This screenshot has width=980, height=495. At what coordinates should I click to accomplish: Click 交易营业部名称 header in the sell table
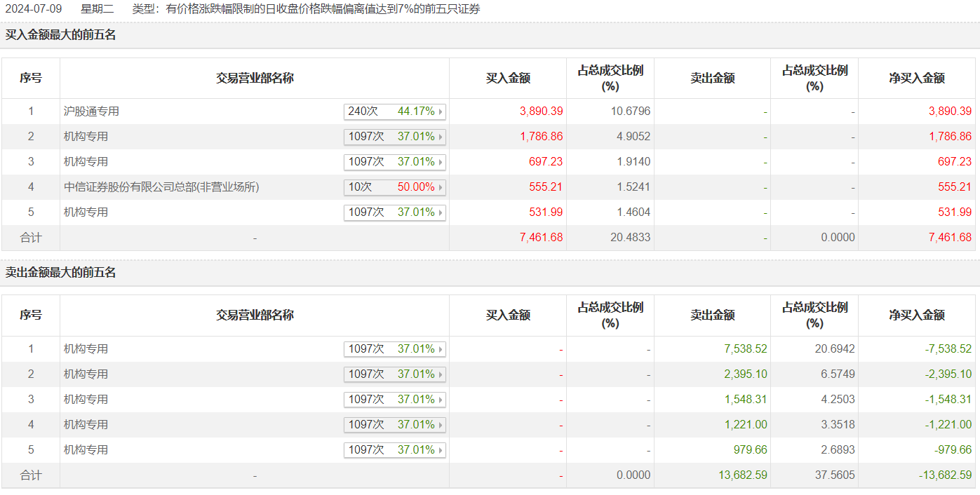coord(255,316)
